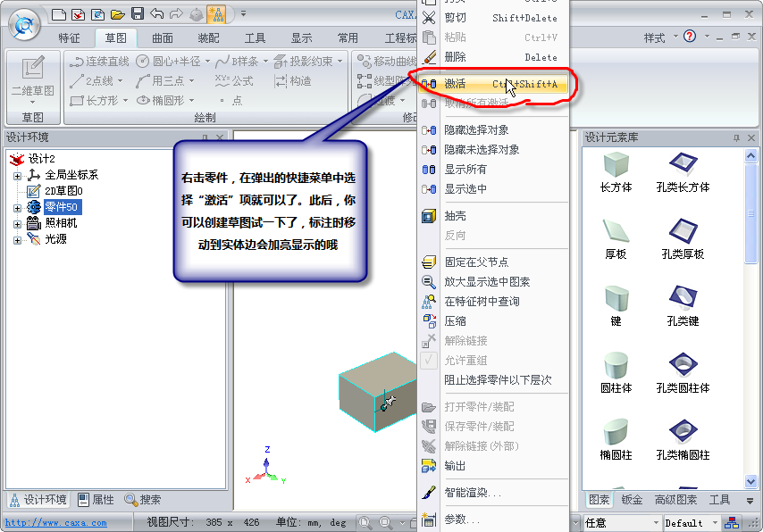The image size is (763, 532).
Task: Select the 椭圆形 ellipse tool
Action: pos(161,101)
